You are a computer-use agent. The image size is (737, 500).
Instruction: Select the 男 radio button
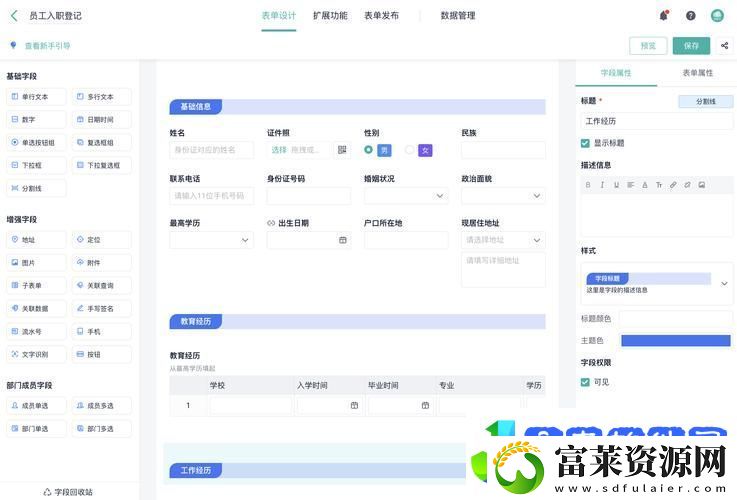368,150
